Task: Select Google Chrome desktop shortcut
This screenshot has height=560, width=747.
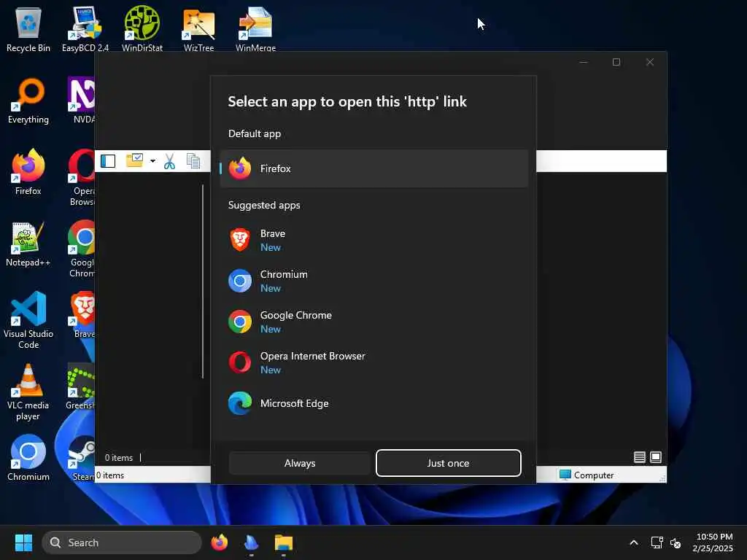Action: 81,249
